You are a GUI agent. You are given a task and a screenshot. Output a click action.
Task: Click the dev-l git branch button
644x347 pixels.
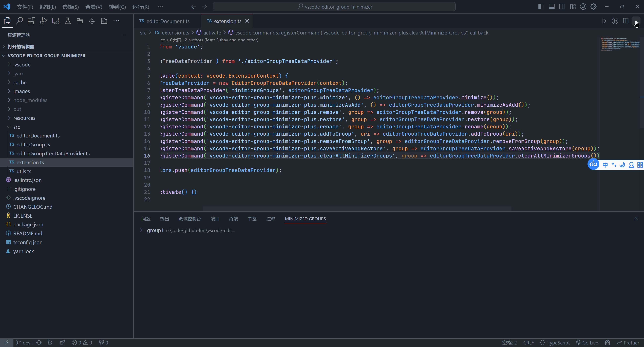click(25, 342)
